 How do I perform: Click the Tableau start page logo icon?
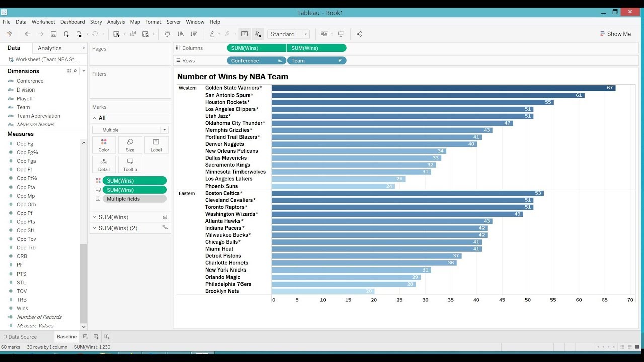pyautogui.click(x=9, y=34)
